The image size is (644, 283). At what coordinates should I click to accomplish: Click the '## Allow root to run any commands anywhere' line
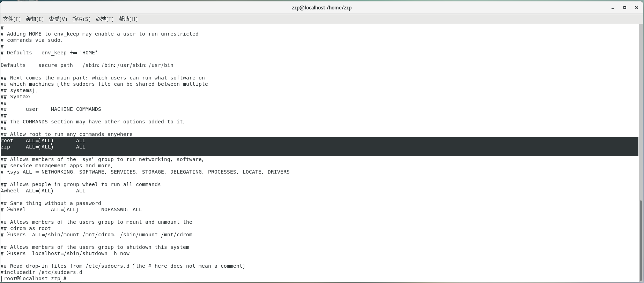coord(67,134)
